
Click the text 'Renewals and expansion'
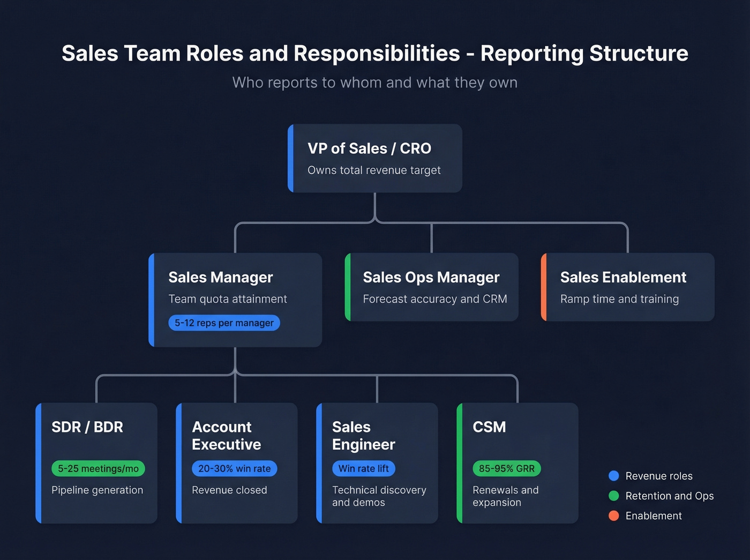coord(506,496)
